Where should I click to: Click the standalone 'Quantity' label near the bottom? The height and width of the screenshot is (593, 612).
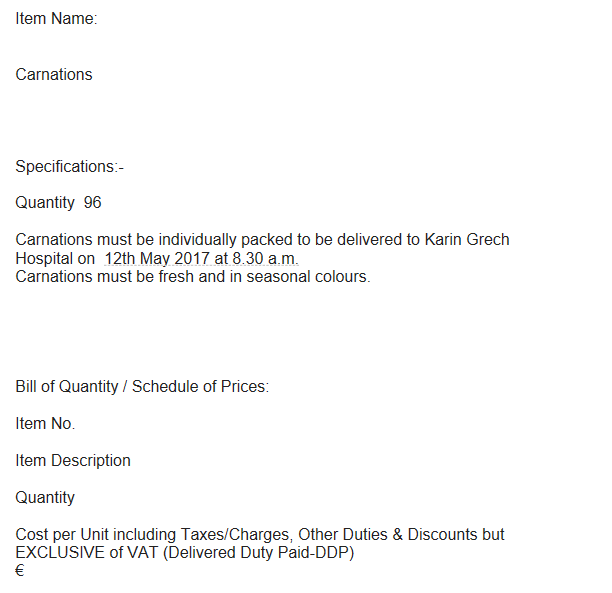coord(45,497)
